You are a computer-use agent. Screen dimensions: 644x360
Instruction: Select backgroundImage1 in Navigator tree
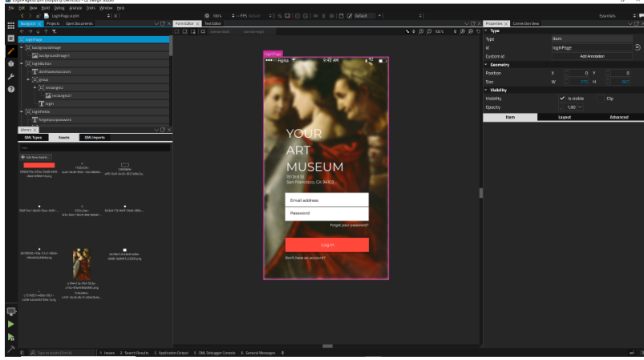click(x=55, y=55)
